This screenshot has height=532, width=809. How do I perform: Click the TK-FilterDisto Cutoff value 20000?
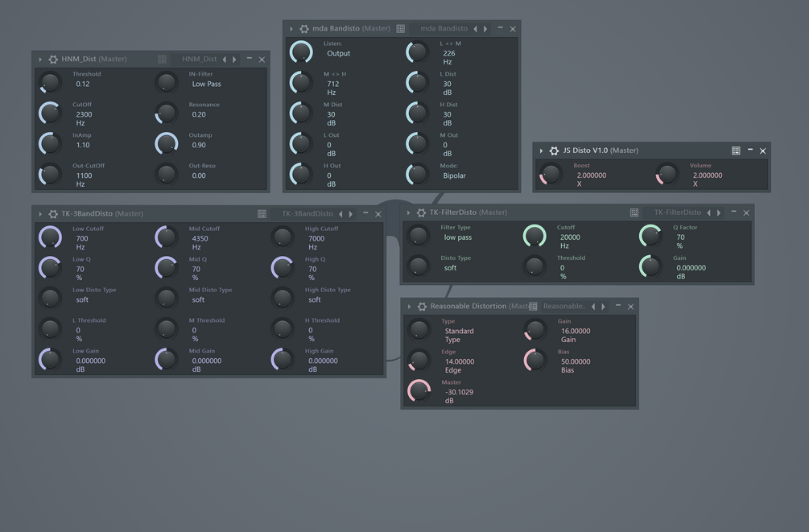tap(570, 237)
